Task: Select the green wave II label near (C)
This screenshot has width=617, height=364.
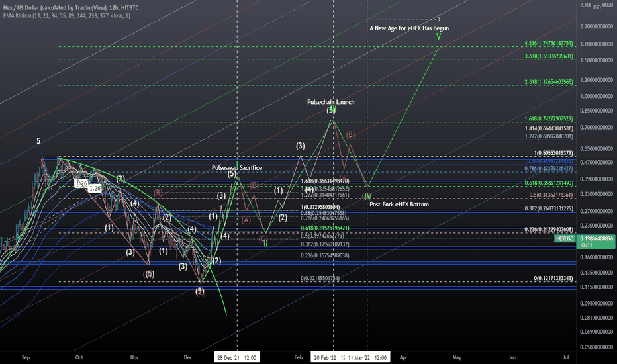Action: (x=266, y=244)
